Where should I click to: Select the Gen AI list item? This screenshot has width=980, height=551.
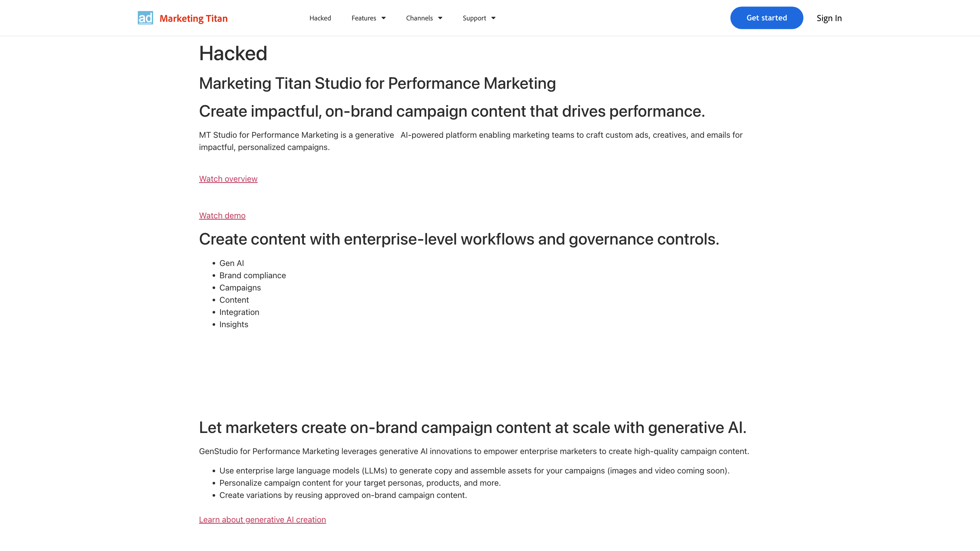[231, 263]
